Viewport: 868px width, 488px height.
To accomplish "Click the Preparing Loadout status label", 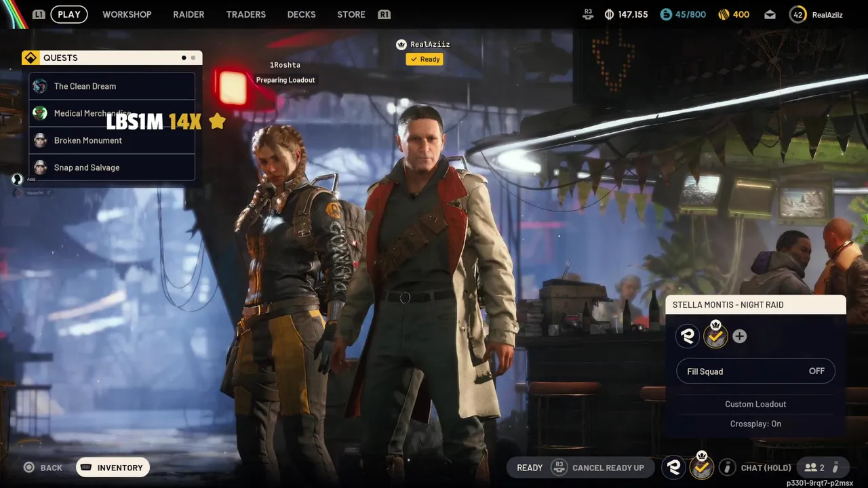I will (x=285, y=80).
